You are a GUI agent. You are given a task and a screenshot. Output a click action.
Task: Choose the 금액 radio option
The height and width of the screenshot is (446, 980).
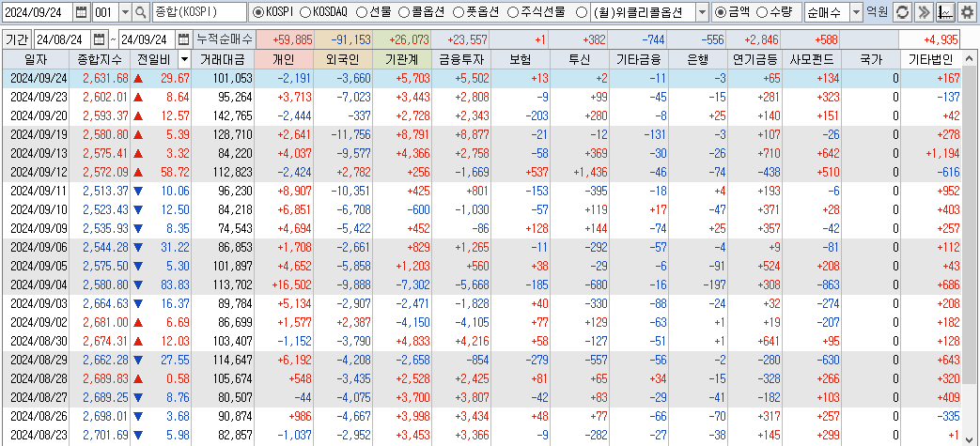[x=721, y=12]
